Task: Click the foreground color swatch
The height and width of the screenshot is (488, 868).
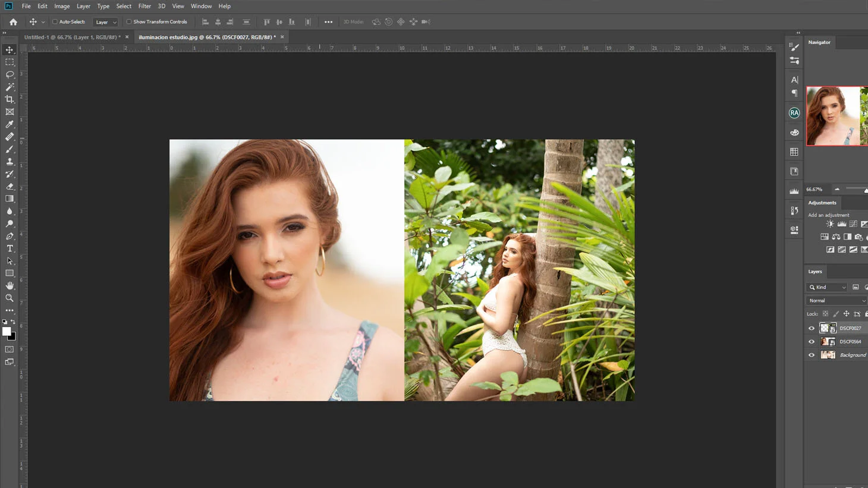Action: pos(7,332)
